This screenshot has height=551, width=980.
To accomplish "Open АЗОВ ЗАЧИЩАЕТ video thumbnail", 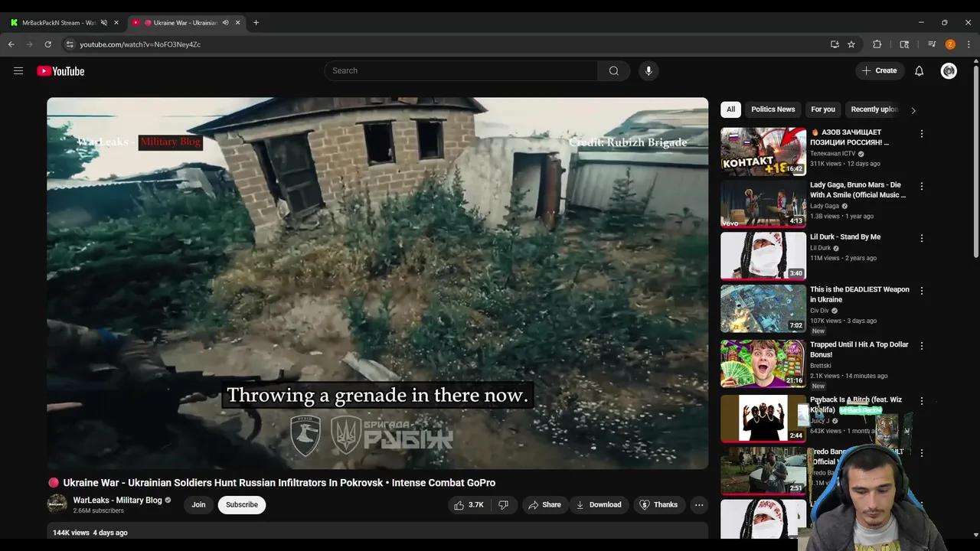I will (763, 152).
